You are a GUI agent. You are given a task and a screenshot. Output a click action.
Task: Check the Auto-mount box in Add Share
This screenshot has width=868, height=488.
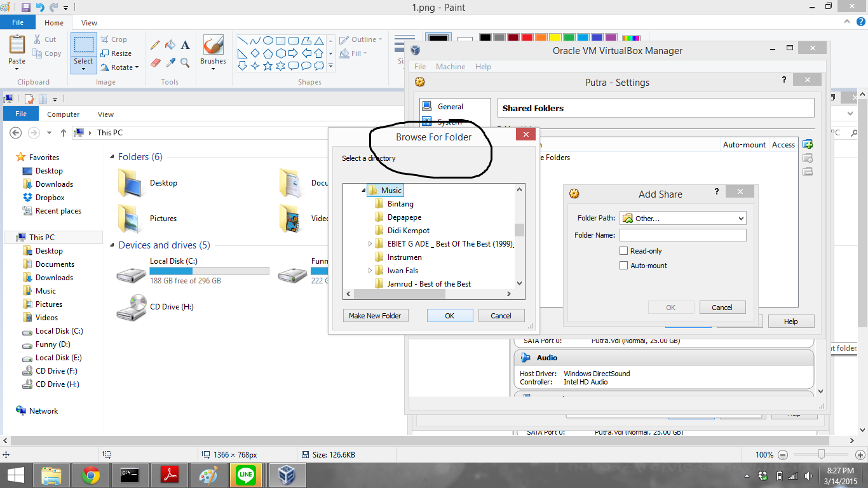pos(624,266)
